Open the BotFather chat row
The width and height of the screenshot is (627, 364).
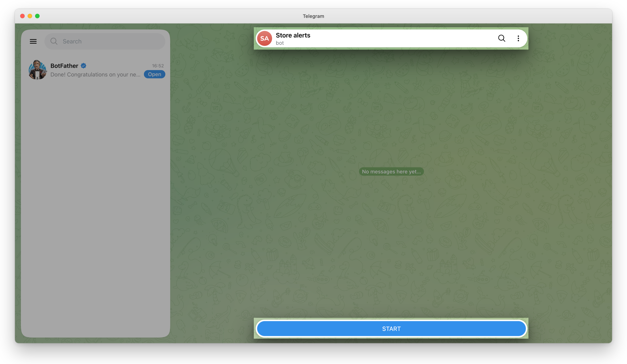click(x=96, y=70)
